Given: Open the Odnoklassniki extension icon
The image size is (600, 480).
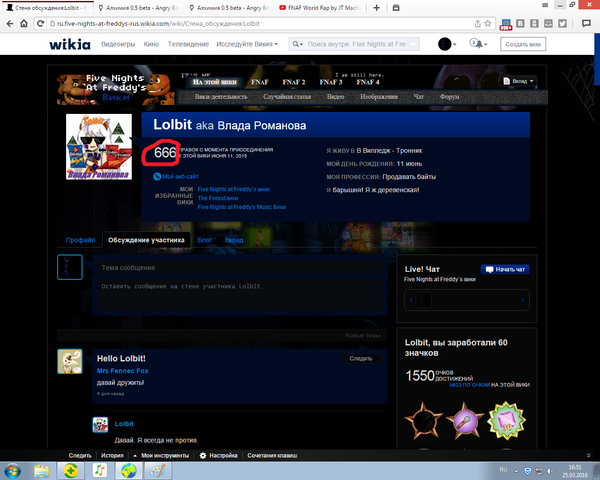Looking at the screenshot, I should [534, 24].
